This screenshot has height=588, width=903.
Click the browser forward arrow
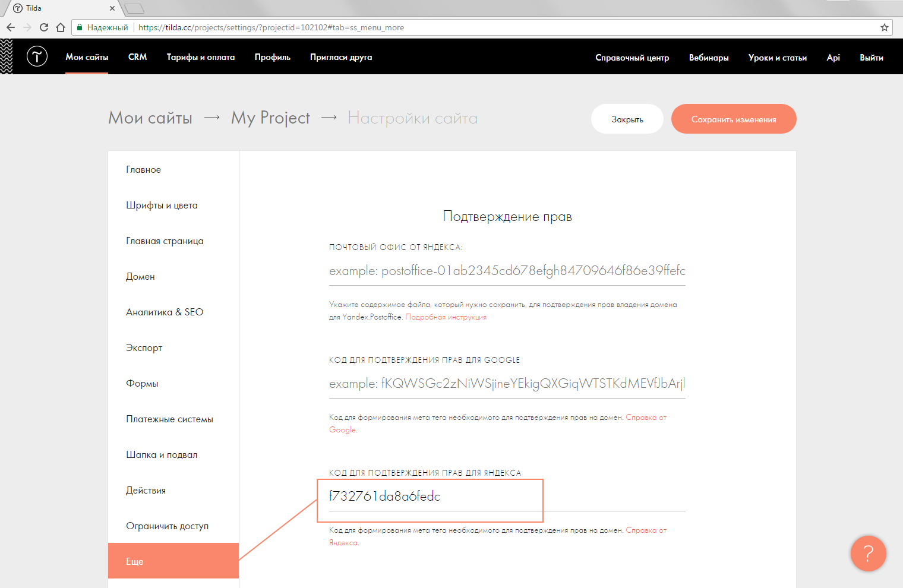click(27, 27)
